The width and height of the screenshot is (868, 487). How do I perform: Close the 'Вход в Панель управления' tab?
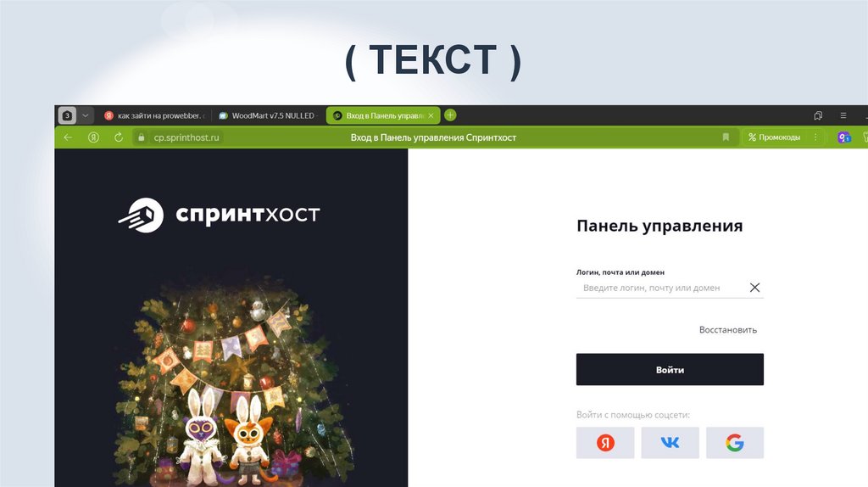click(431, 115)
